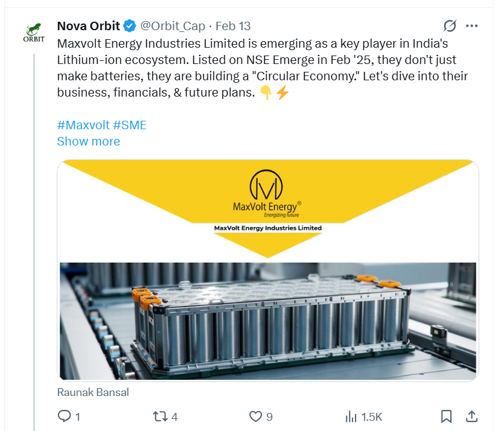Click the reply speech bubble icon

[64, 416]
